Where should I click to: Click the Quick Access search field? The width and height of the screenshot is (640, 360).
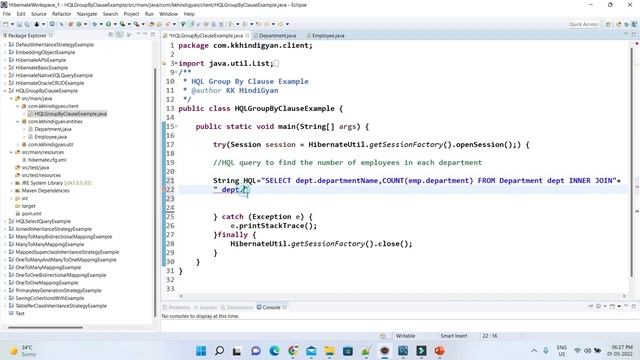point(583,24)
